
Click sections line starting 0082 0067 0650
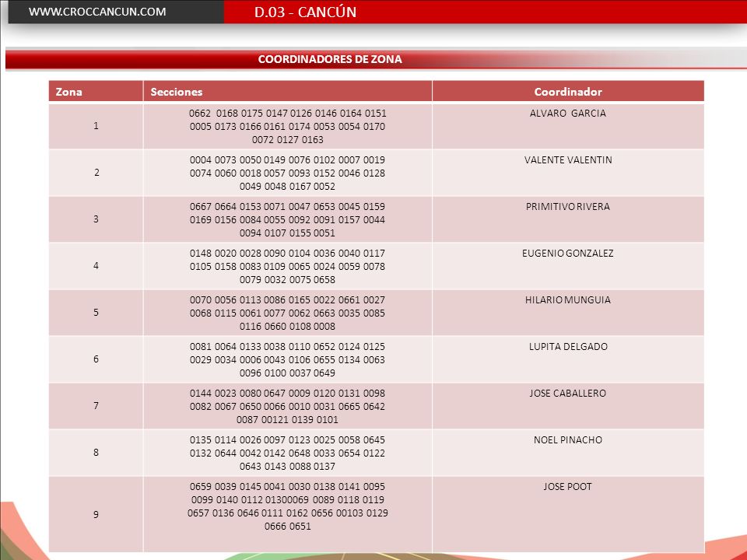coord(288,407)
